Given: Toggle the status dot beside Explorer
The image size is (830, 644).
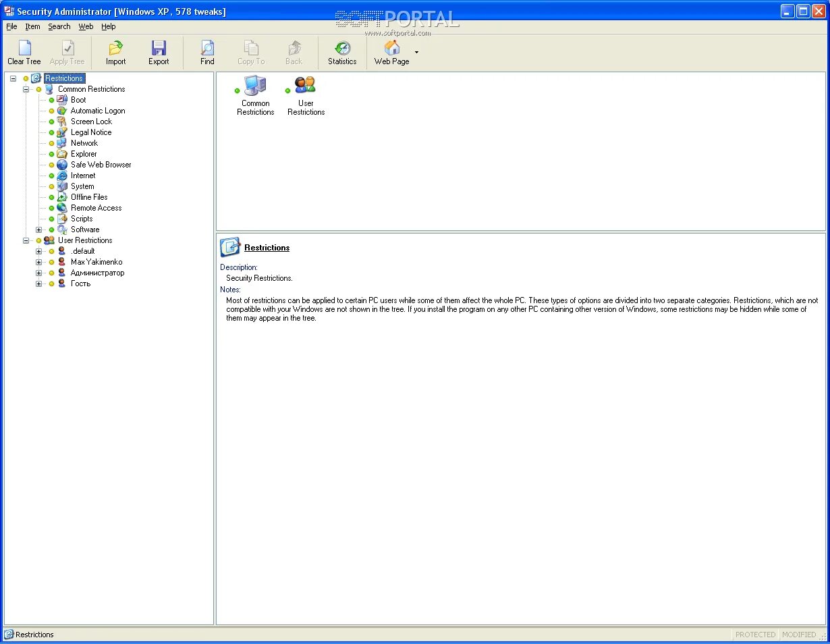Looking at the screenshot, I should (x=51, y=154).
